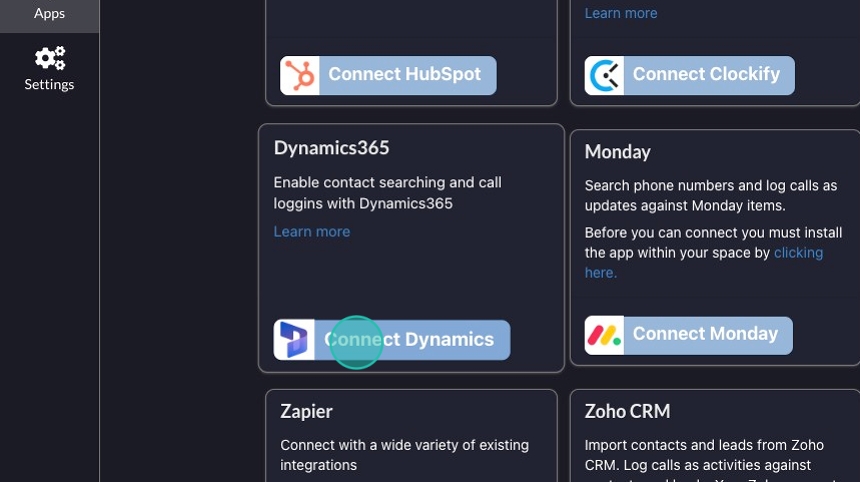860x482 pixels.
Task: Connect HubSpot integration
Action: coord(388,75)
